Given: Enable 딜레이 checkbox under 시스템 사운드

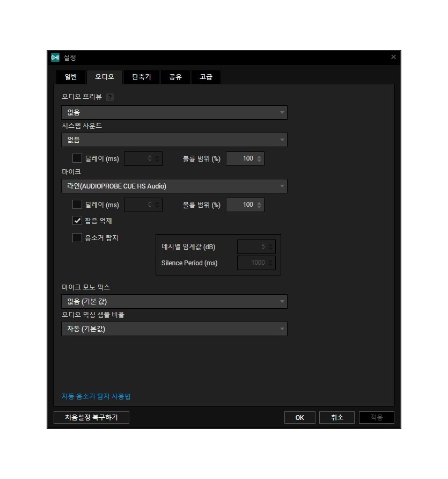Looking at the screenshot, I should point(77,158).
